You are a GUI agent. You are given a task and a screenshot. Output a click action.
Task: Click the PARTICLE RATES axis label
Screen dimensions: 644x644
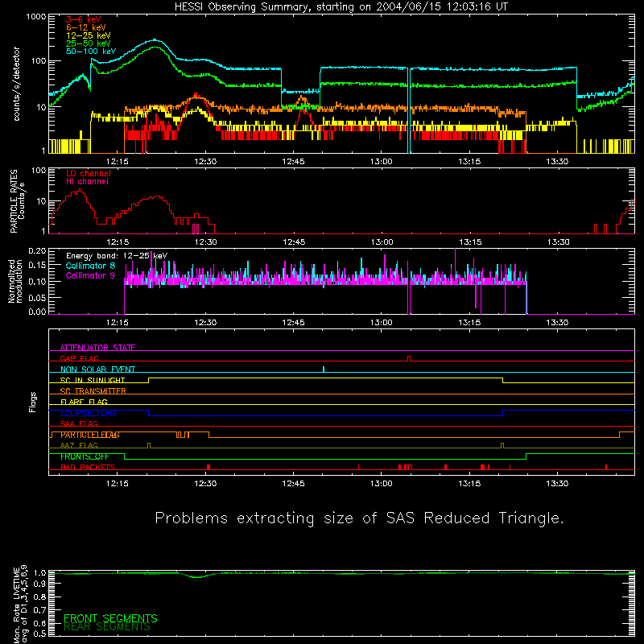(x=17, y=201)
